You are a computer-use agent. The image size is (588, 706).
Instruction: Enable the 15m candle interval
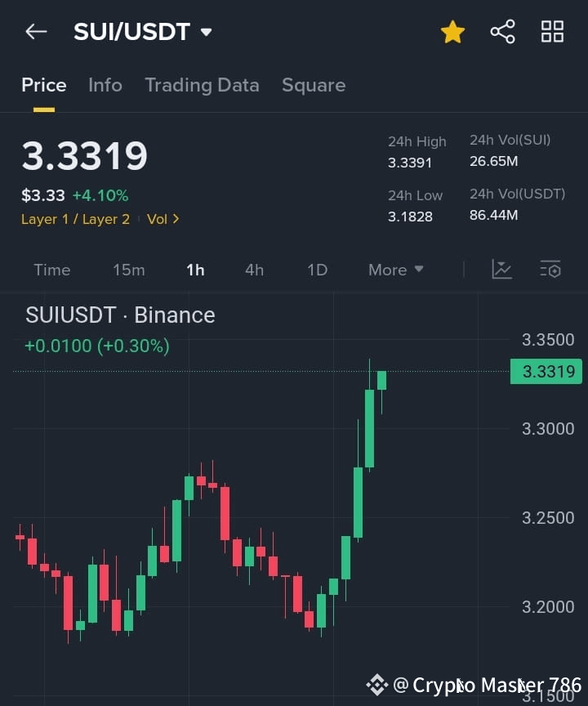coord(129,270)
